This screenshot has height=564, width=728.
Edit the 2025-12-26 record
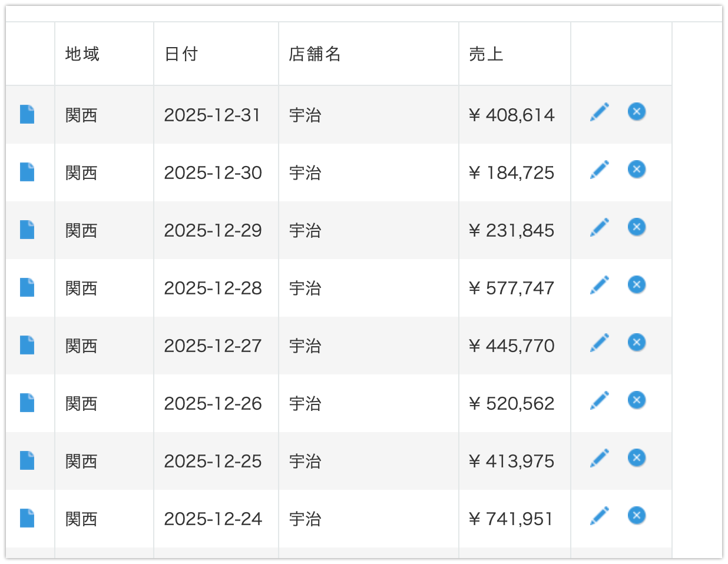[599, 400]
